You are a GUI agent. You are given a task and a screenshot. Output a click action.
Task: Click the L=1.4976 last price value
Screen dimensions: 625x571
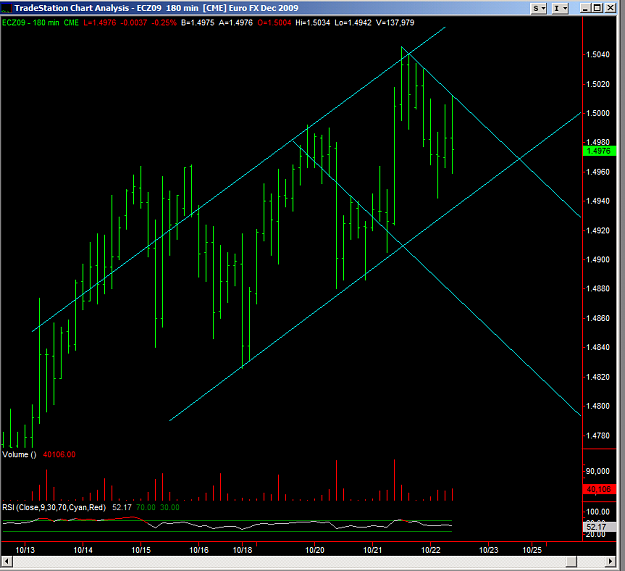pyautogui.click(x=100, y=23)
